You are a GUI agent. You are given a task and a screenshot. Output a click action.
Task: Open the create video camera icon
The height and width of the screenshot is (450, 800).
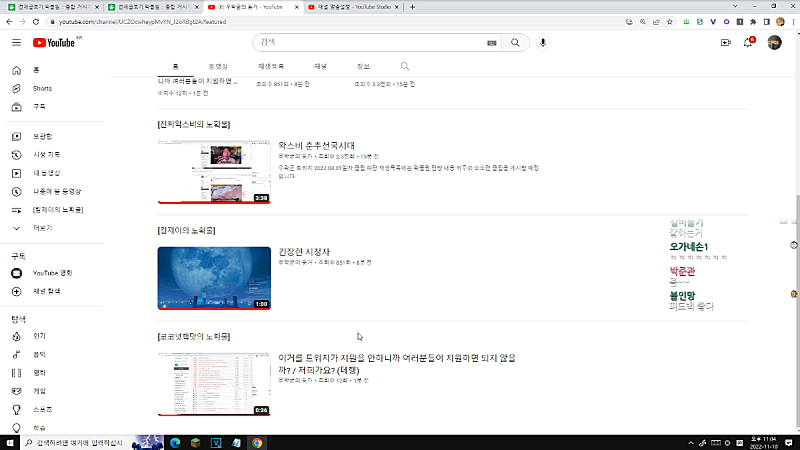tap(726, 43)
